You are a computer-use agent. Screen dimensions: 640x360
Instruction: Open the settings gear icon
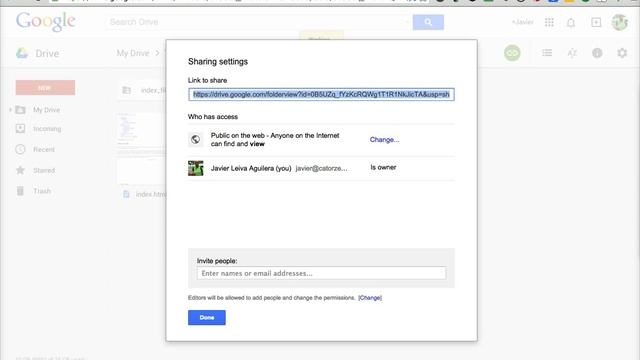pos(622,53)
